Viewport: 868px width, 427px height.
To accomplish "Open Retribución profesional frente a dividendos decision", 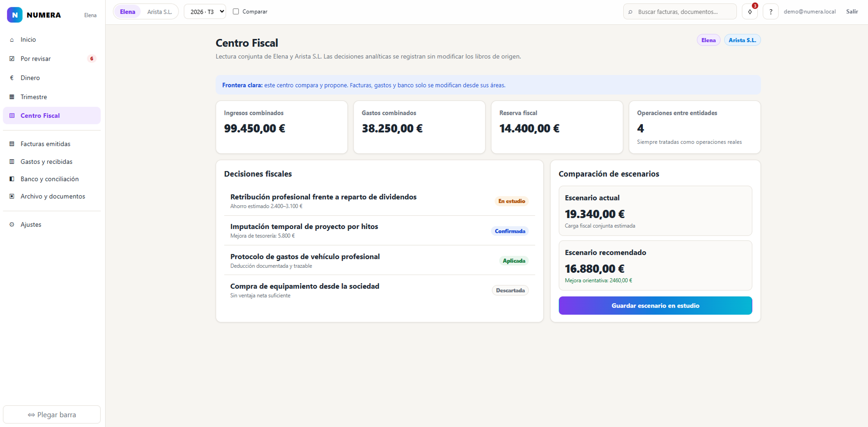I will [x=380, y=201].
